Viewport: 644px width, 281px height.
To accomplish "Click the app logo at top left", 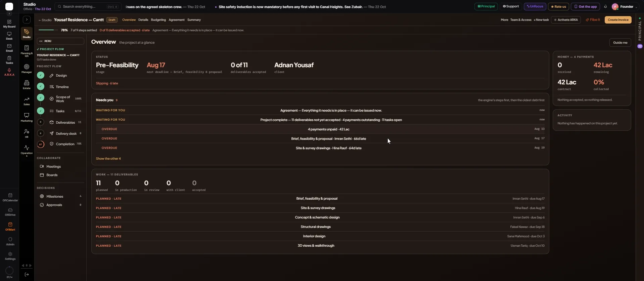I will [9, 6].
